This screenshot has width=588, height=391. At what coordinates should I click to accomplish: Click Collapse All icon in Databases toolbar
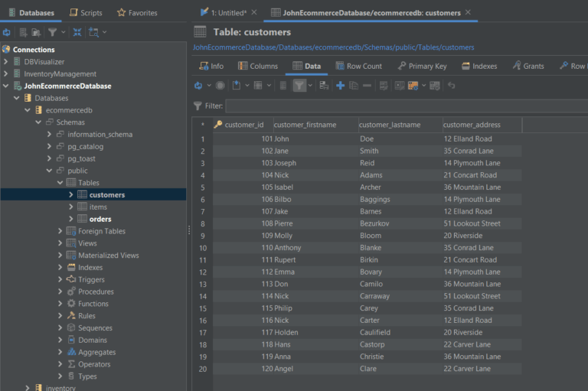pyautogui.click(x=77, y=32)
